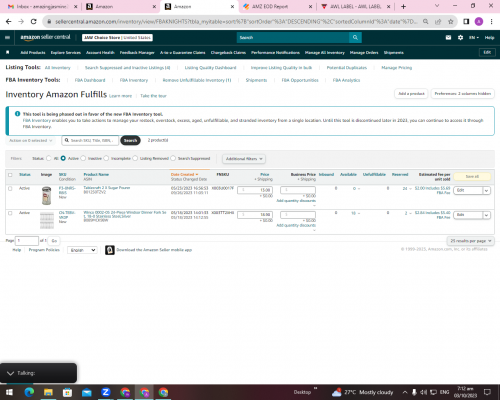Focus the Search SKU, Title, ISBN field
This screenshot has height=400, width=500.
click(x=90, y=140)
